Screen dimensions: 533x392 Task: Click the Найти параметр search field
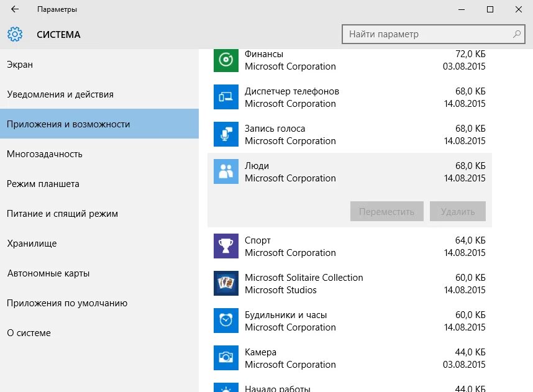pos(429,34)
